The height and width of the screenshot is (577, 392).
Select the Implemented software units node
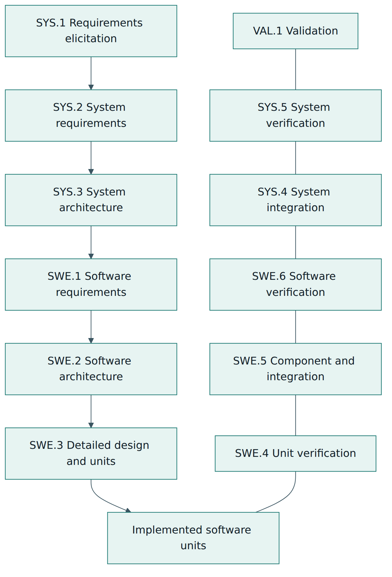click(193, 538)
